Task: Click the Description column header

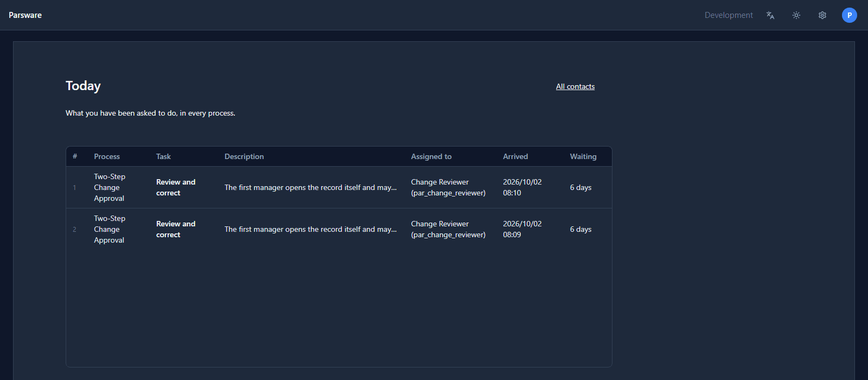Action: pyautogui.click(x=244, y=156)
